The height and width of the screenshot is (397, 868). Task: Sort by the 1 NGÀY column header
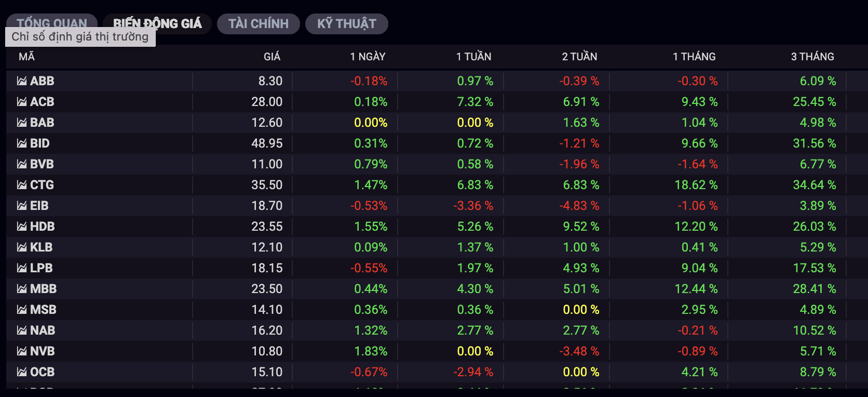[368, 57]
